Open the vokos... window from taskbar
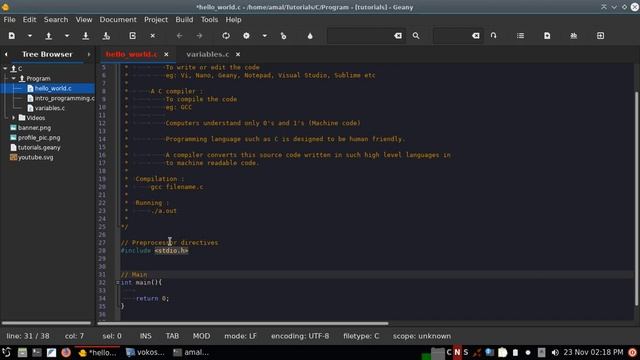 (145, 352)
